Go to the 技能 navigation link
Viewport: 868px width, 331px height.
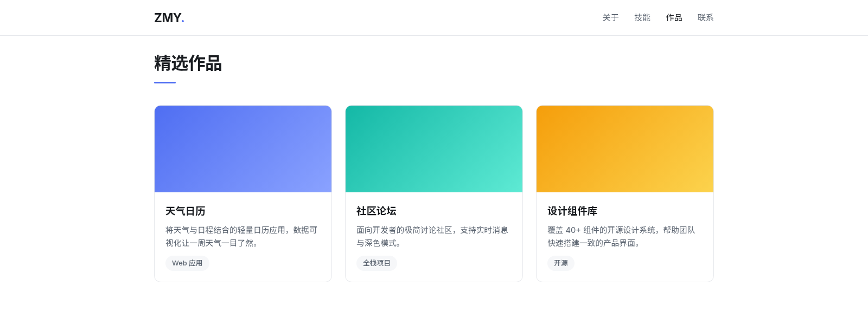tap(642, 18)
